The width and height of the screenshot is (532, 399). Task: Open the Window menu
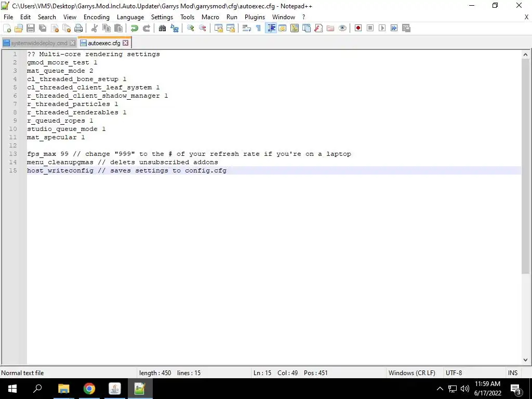pos(284,17)
